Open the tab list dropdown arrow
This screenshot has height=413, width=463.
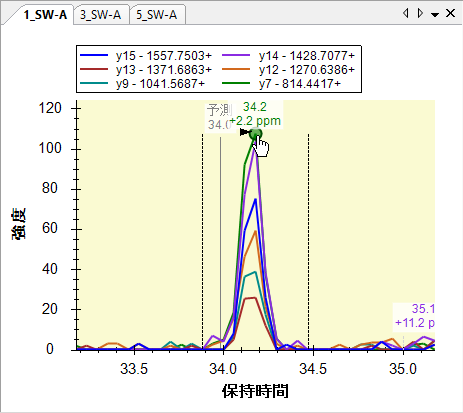(x=435, y=15)
